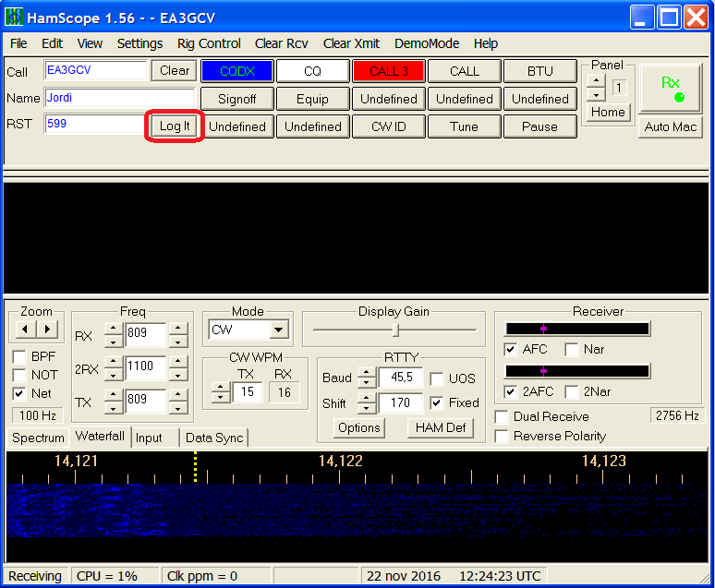Click the Call input field

click(x=95, y=71)
